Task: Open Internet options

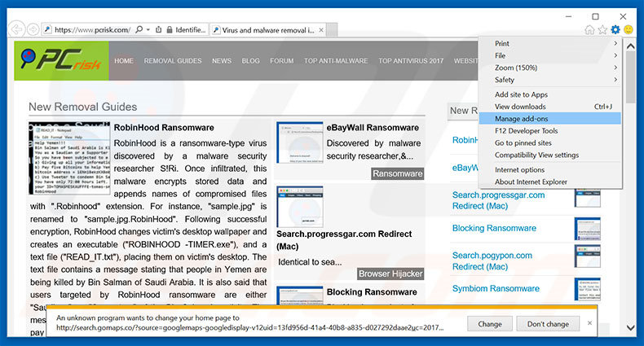Action: coord(550,169)
